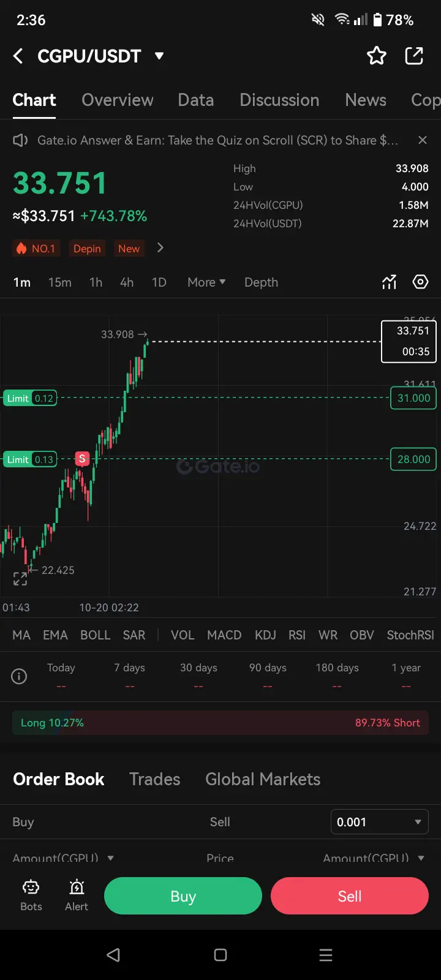Tap the Limit 0.12 order label
441x980 pixels.
pyautogui.click(x=30, y=398)
